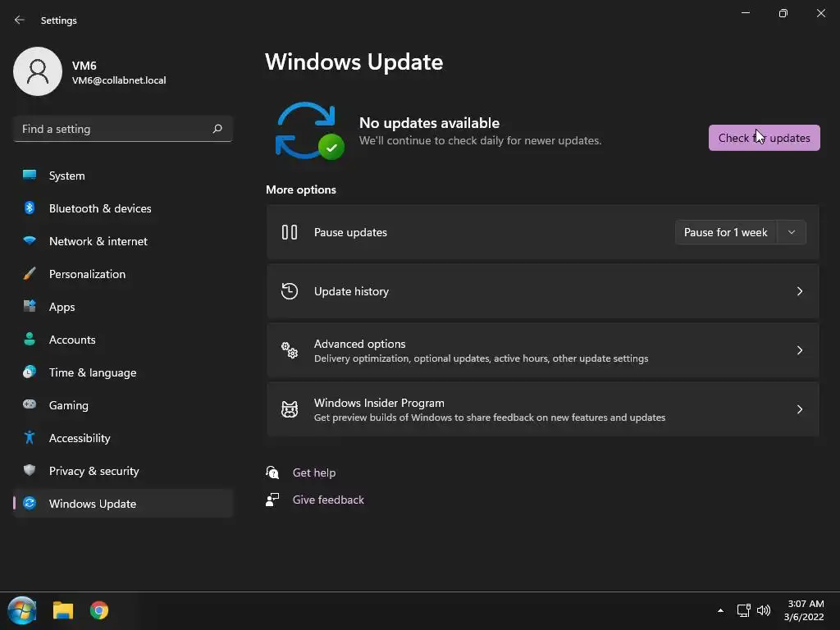Click the Network wifi icon
The height and width of the screenshot is (630, 840).
coord(30,240)
